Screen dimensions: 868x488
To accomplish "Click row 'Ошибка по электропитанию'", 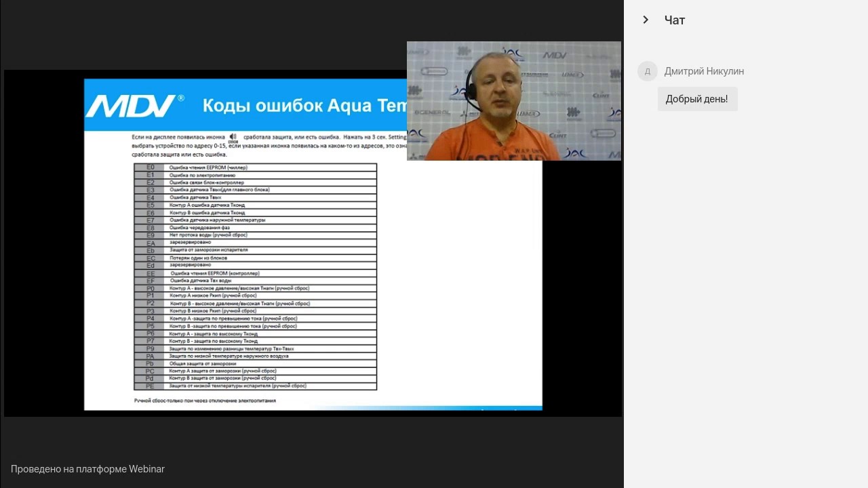I will point(255,175).
